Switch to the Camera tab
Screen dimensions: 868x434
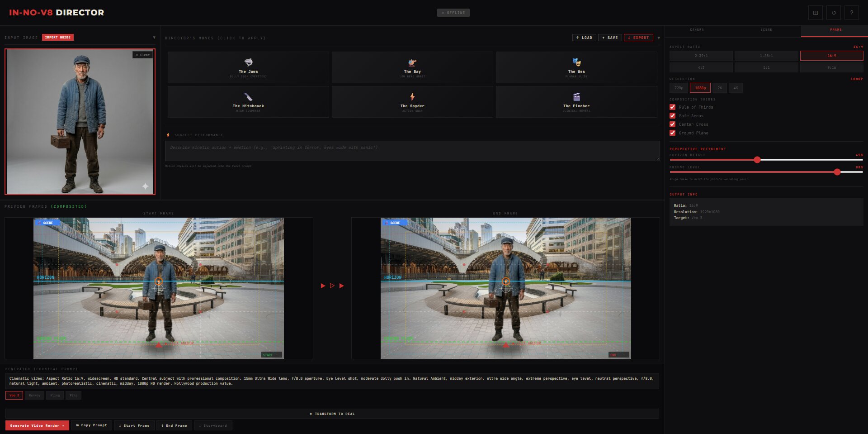[x=696, y=29]
